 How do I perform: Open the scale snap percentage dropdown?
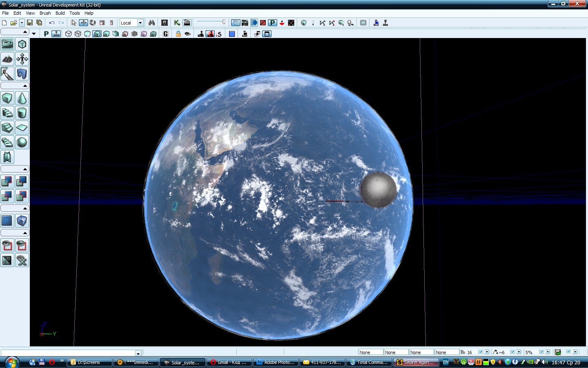[x=548, y=352]
